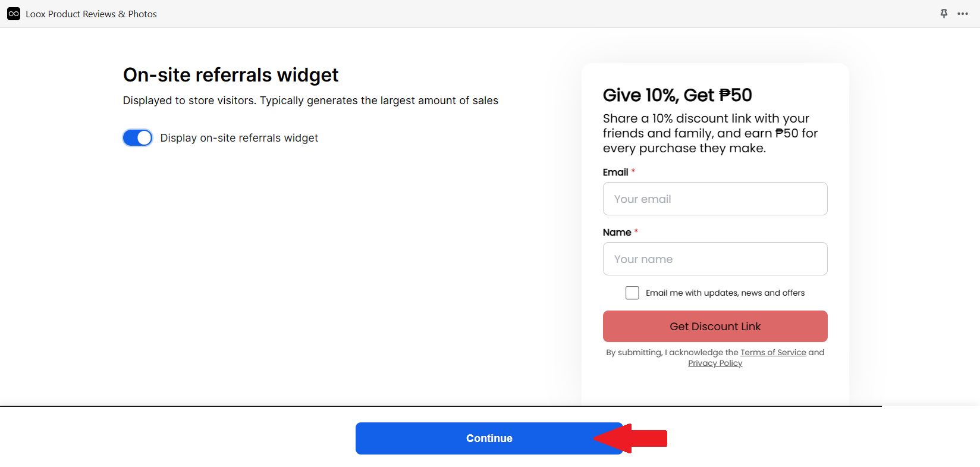980x467 pixels.
Task: Open the Privacy Policy link
Action: tap(715, 363)
